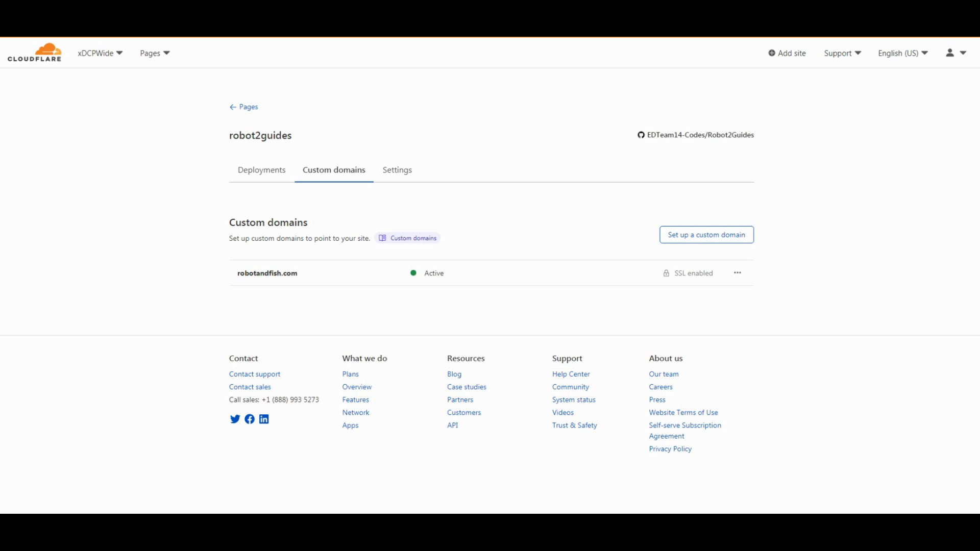Open the Contact support footer link
This screenshot has width=980, height=551.
click(x=254, y=374)
